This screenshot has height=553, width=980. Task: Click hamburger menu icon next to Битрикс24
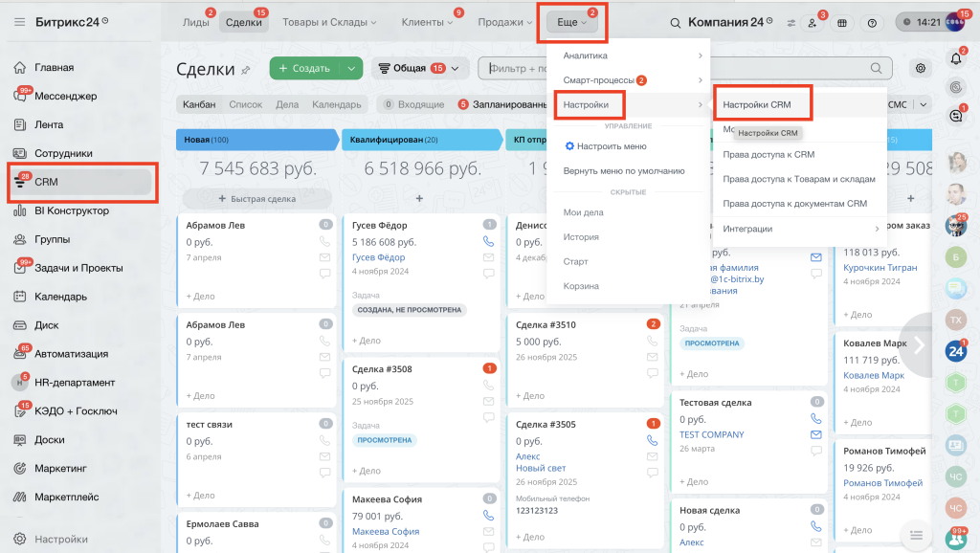19,22
